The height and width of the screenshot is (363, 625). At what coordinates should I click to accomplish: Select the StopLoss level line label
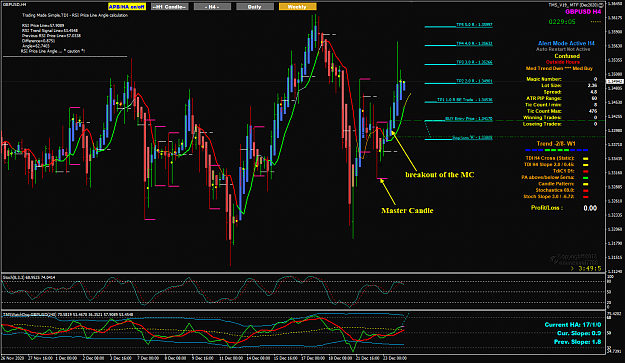(472, 138)
